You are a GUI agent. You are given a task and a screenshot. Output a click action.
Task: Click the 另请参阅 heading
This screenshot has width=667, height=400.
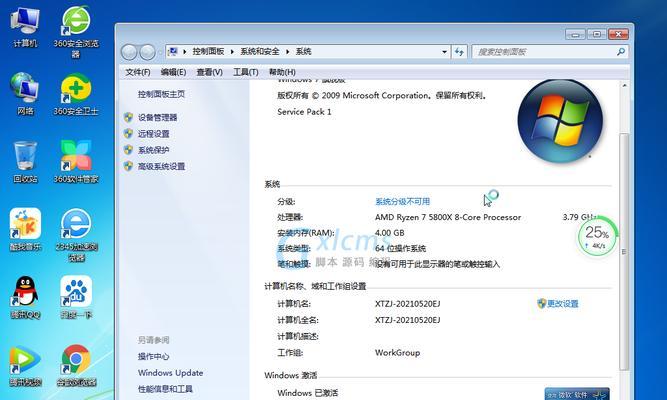pyautogui.click(x=154, y=340)
